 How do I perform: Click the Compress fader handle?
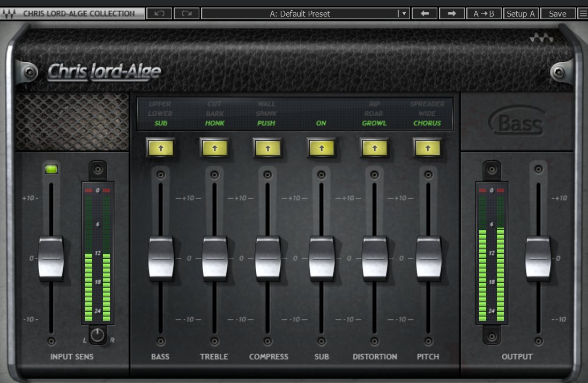(268, 258)
